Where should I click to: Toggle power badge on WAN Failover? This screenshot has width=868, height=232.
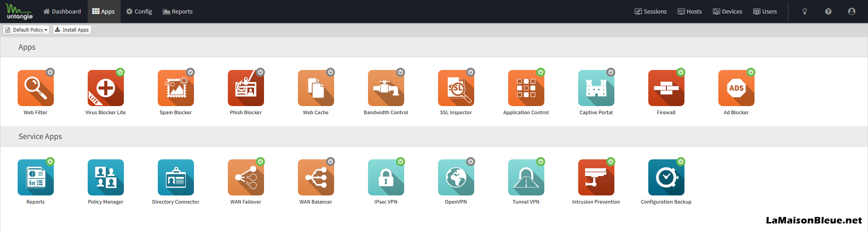260,161
